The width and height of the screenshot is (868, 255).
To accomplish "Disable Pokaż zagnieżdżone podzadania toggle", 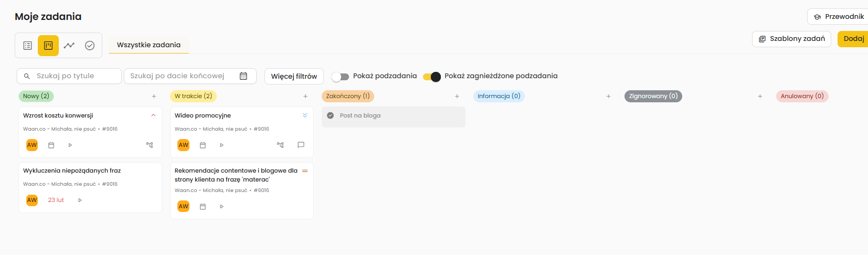I will pos(432,77).
